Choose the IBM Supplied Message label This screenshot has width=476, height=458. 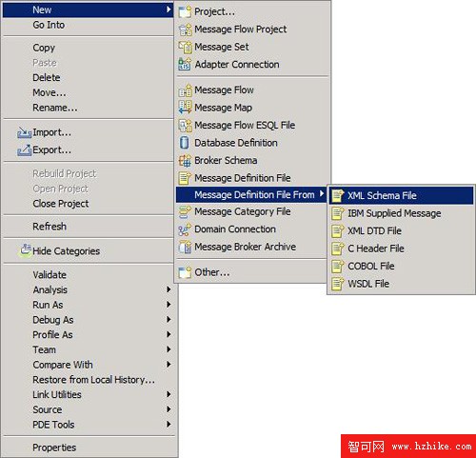pos(394,213)
